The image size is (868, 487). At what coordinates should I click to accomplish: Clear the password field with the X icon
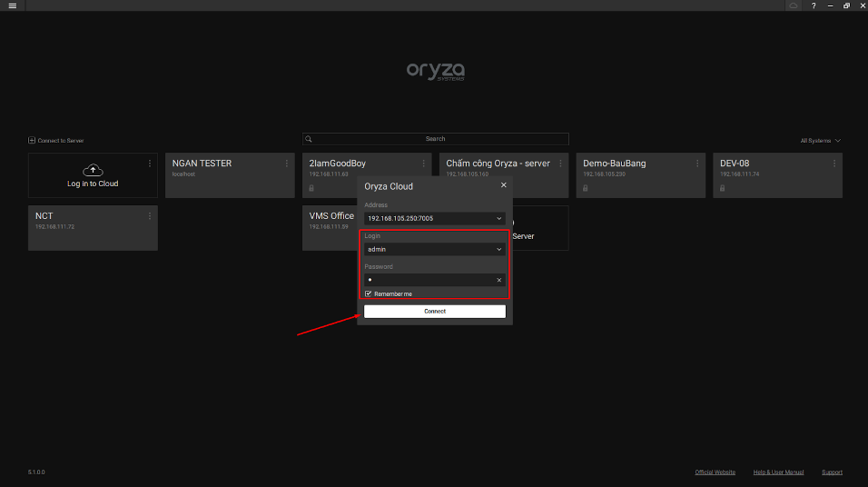click(x=498, y=281)
